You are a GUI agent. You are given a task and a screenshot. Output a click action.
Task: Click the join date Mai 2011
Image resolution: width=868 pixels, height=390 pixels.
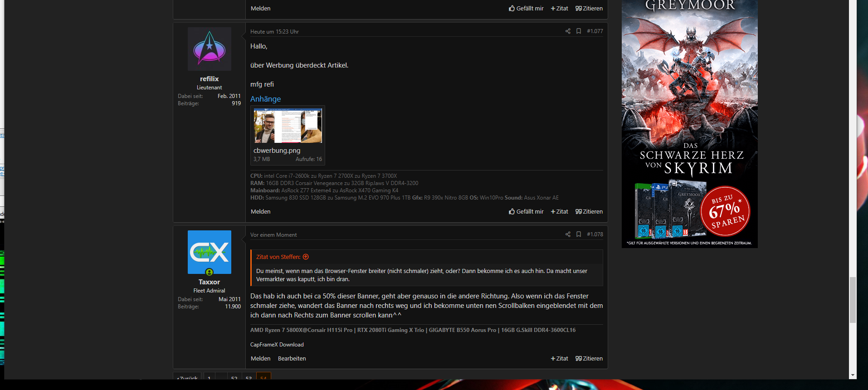[229, 299]
